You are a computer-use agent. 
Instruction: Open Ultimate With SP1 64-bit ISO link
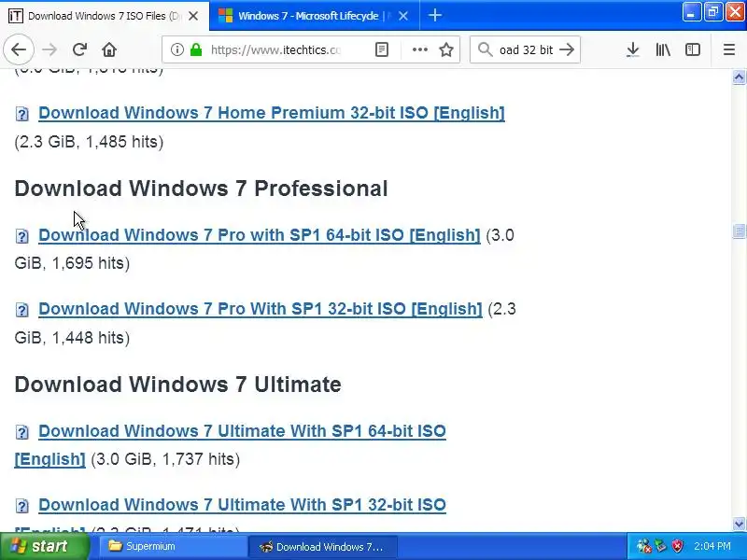[242, 431]
